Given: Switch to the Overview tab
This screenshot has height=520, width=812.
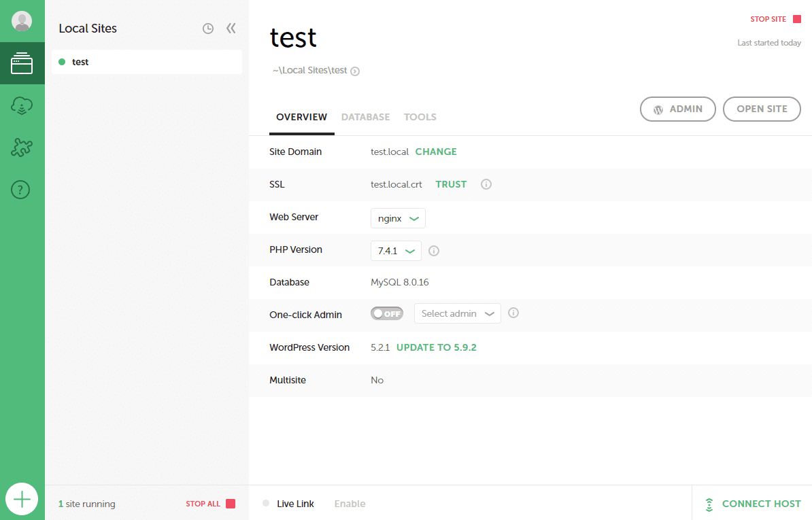Looking at the screenshot, I should (x=301, y=117).
